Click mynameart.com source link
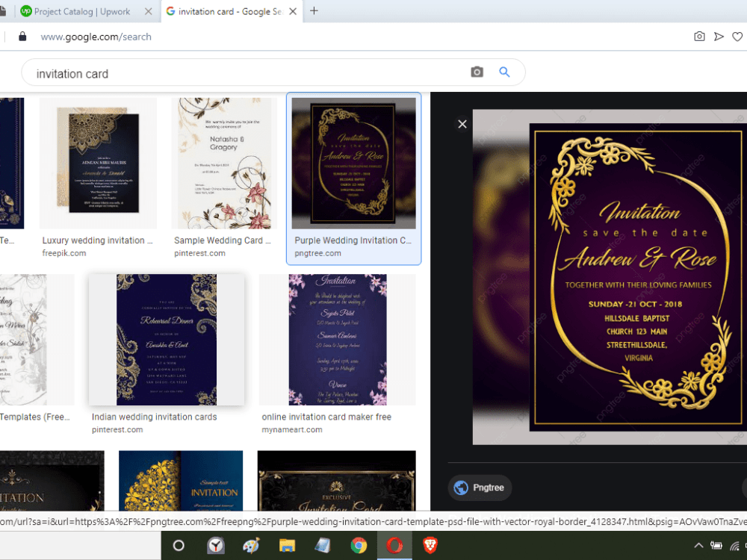Image resolution: width=747 pixels, height=560 pixels. (292, 429)
